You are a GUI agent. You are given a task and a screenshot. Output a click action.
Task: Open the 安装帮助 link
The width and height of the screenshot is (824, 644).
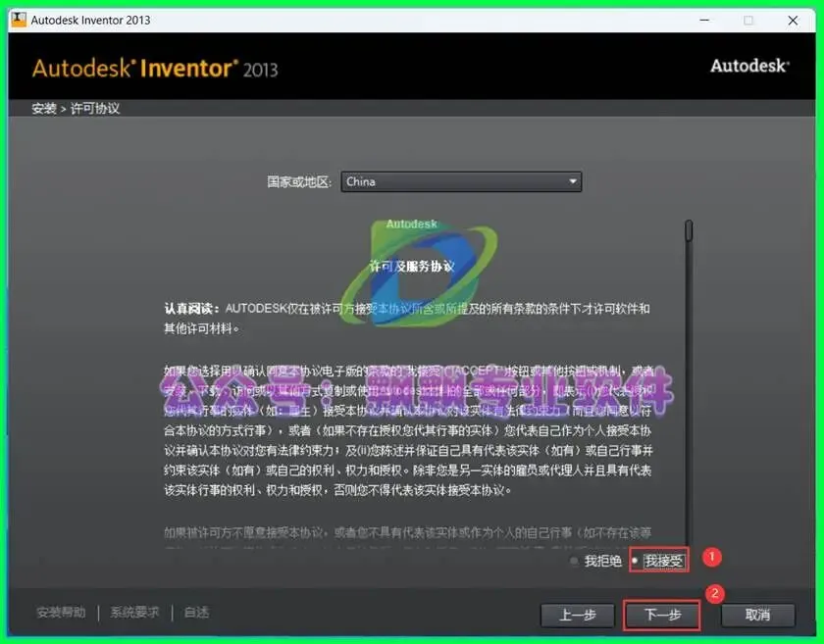[x=61, y=613]
